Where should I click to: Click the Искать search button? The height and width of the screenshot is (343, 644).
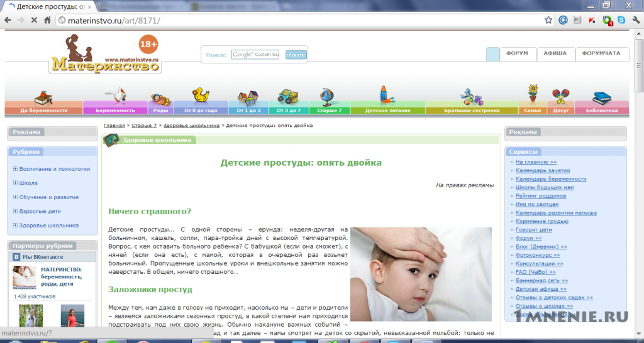click(x=296, y=55)
